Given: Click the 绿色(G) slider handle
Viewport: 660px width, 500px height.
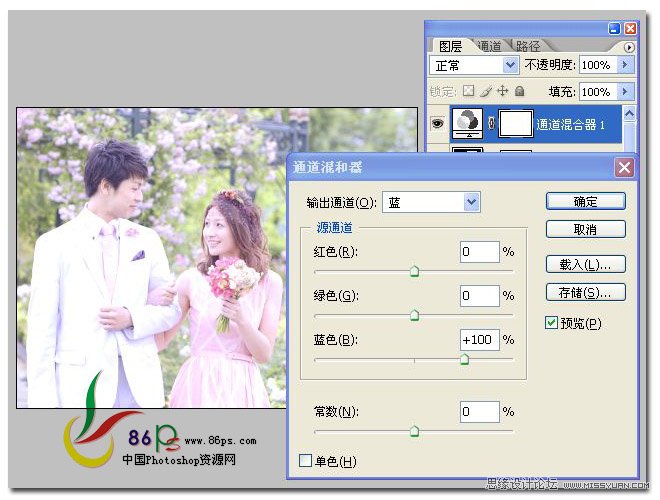Looking at the screenshot, I should [414, 315].
